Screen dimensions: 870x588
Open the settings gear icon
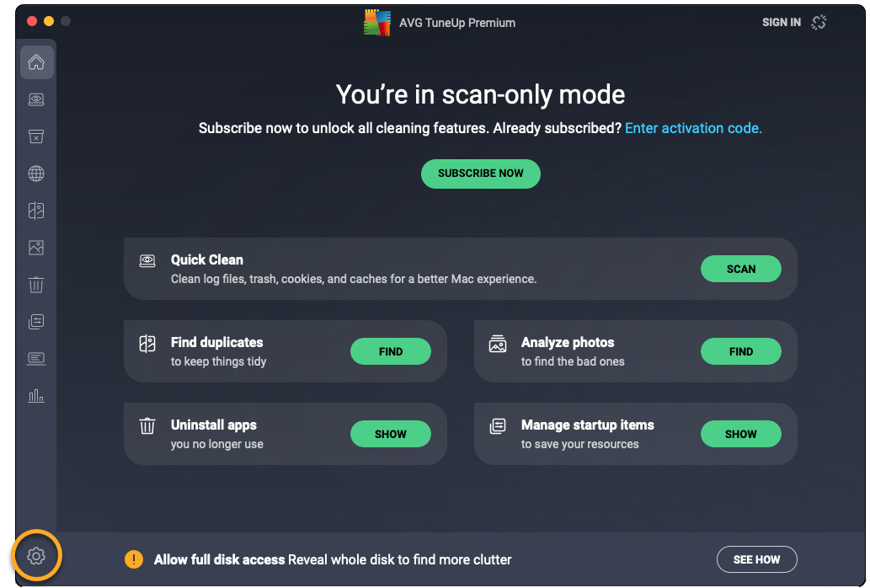point(36,556)
